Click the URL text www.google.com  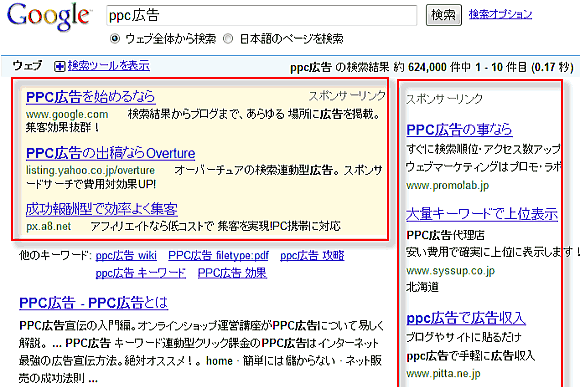pyautogui.click(x=67, y=115)
